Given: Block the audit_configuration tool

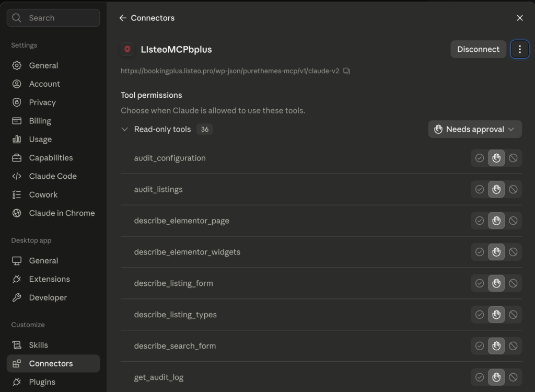Looking at the screenshot, I should [513, 158].
